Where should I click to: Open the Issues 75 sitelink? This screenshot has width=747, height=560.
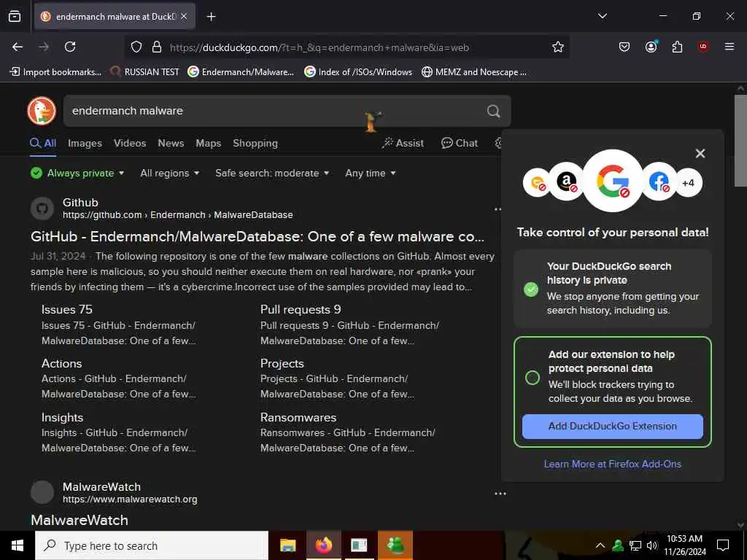point(66,309)
